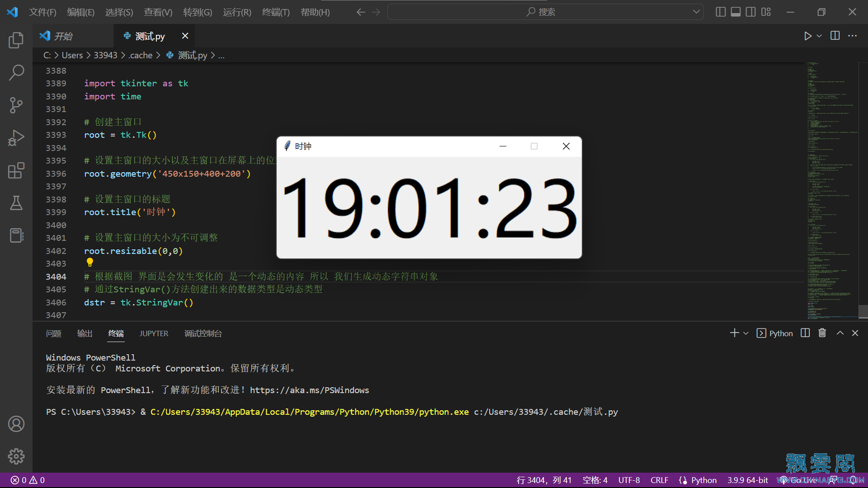The width and height of the screenshot is (868, 488).
Task: Click the lightbulb code action icon
Action: tap(90, 262)
